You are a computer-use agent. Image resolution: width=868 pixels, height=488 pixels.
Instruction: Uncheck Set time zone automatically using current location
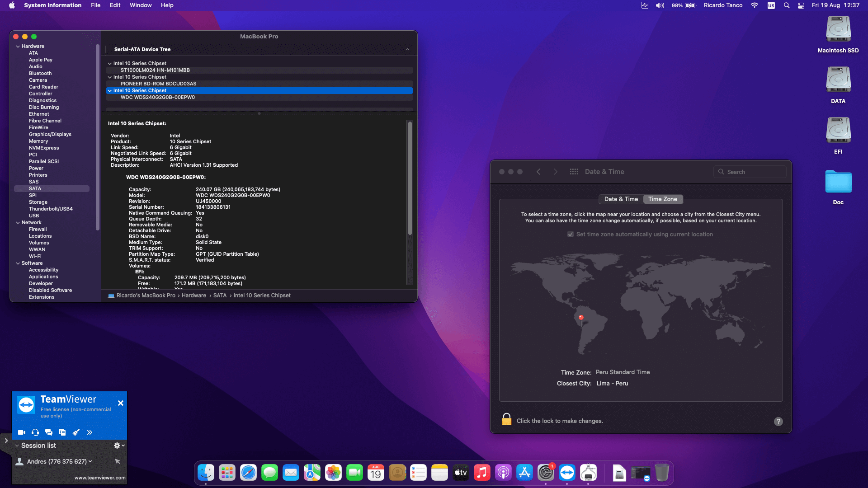tap(571, 234)
